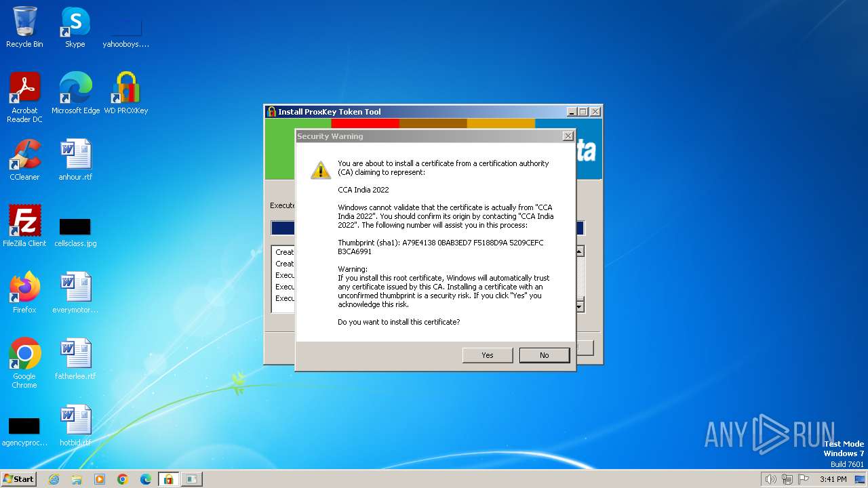Open everymotor rtf document
Image resolution: width=868 pixels, height=488 pixels.
coord(75,293)
